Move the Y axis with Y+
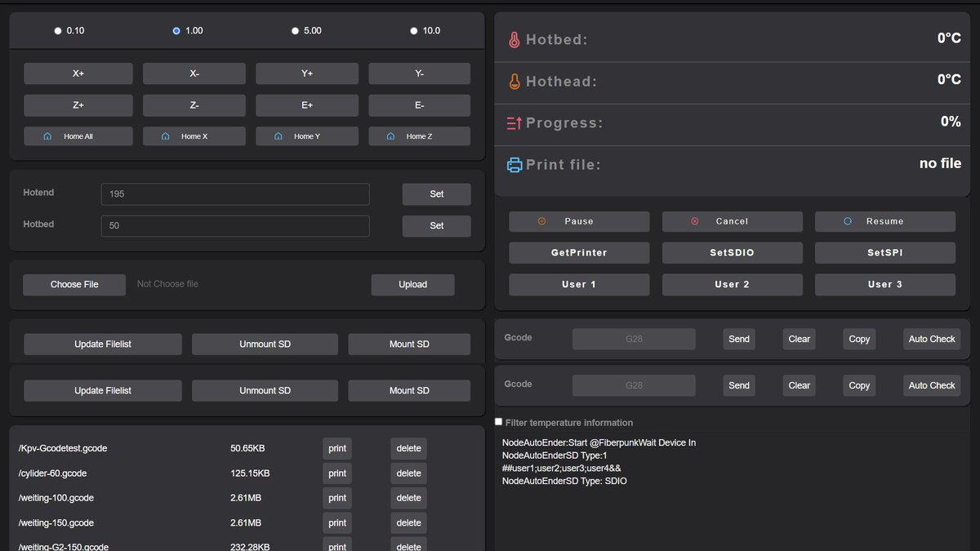Viewport: 980px width, 551px height. [307, 73]
